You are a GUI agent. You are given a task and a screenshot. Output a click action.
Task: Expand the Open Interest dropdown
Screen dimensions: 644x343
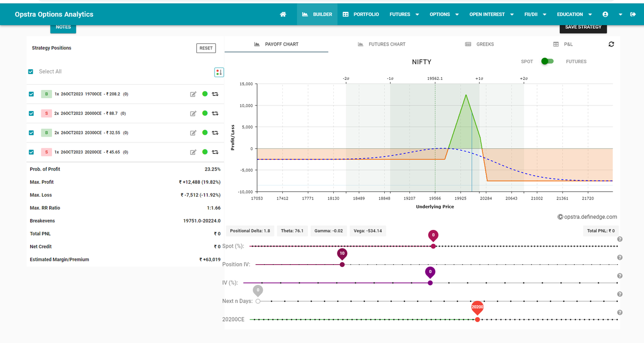492,14
